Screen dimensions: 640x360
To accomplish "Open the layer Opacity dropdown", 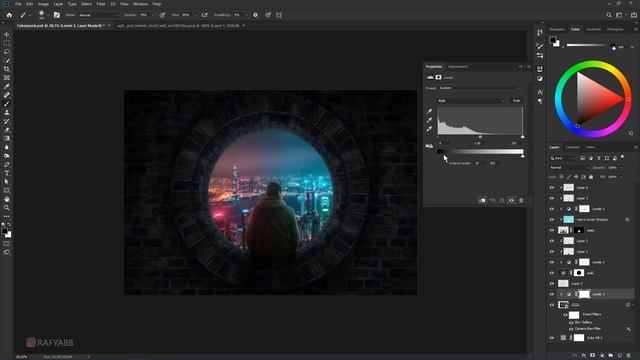I will click(x=621, y=167).
